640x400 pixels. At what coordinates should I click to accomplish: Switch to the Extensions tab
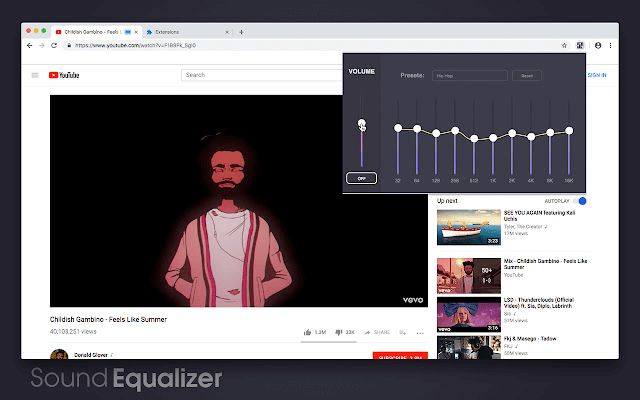pyautogui.click(x=186, y=32)
